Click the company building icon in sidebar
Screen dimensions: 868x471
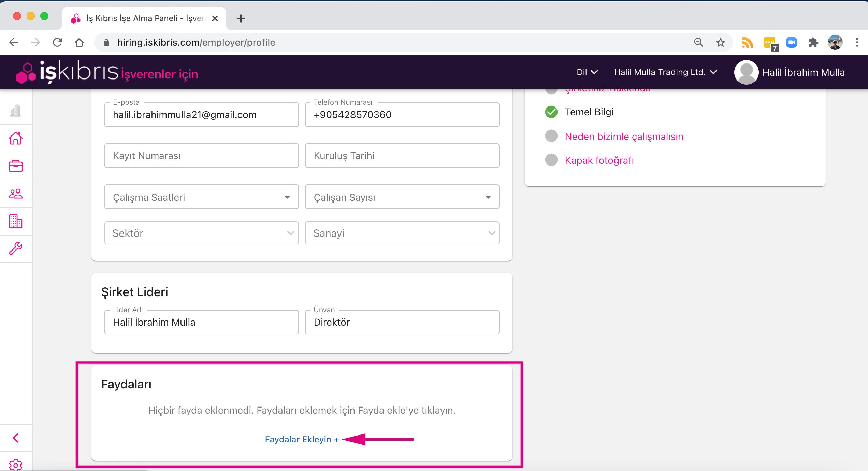[x=16, y=221]
